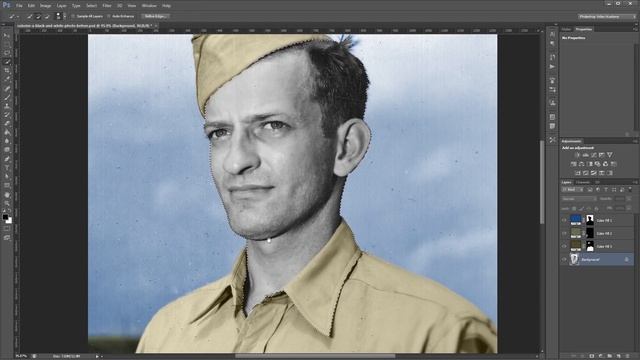Screen dimensions: 640x360
Task: Toggle visibility of the Background layer
Action: 564,260
